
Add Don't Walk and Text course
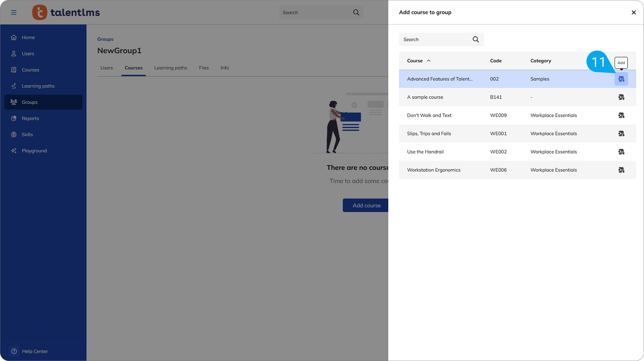click(621, 115)
